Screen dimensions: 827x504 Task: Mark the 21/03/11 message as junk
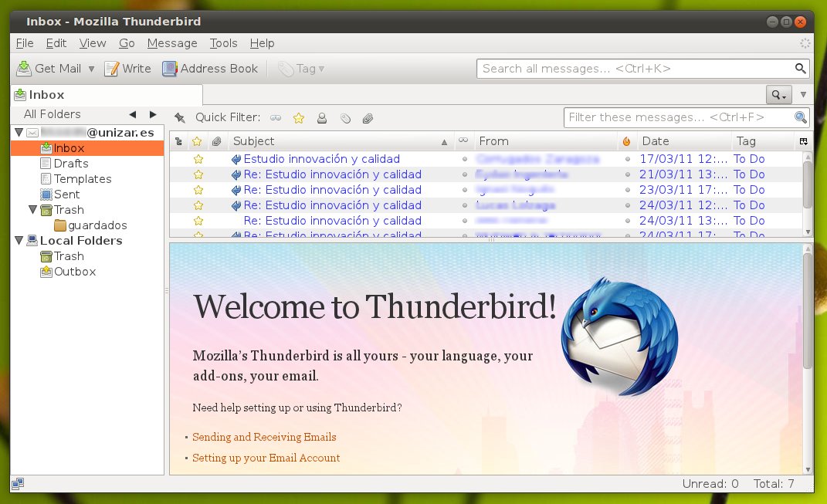click(627, 174)
